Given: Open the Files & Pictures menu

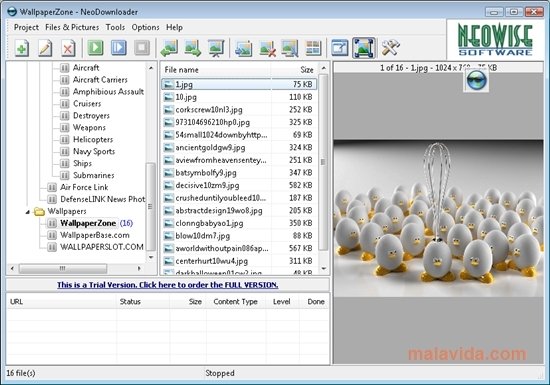Looking at the screenshot, I should (x=72, y=27).
